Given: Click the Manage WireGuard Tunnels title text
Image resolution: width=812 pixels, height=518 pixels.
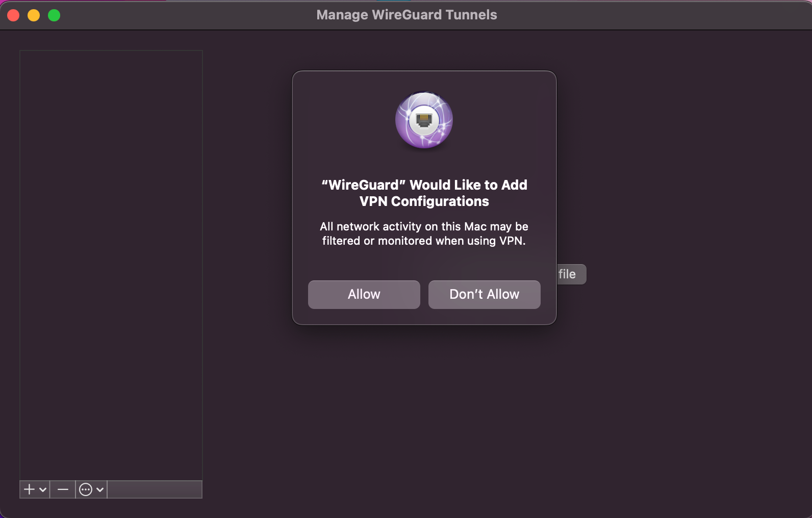Looking at the screenshot, I should (x=407, y=15).
